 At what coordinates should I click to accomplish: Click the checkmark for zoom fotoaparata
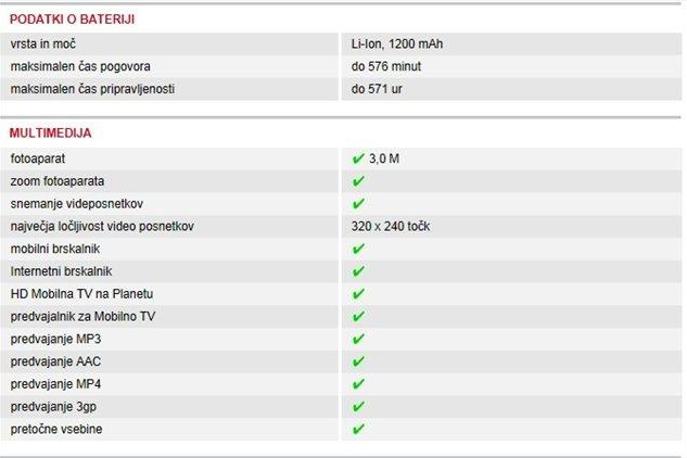358,181
